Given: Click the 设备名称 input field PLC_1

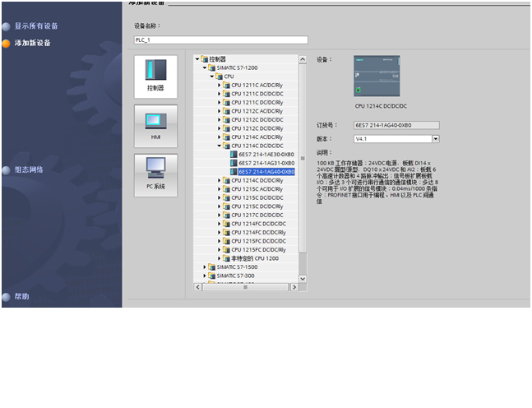Looking at the screenshot, I should (221, 40).
